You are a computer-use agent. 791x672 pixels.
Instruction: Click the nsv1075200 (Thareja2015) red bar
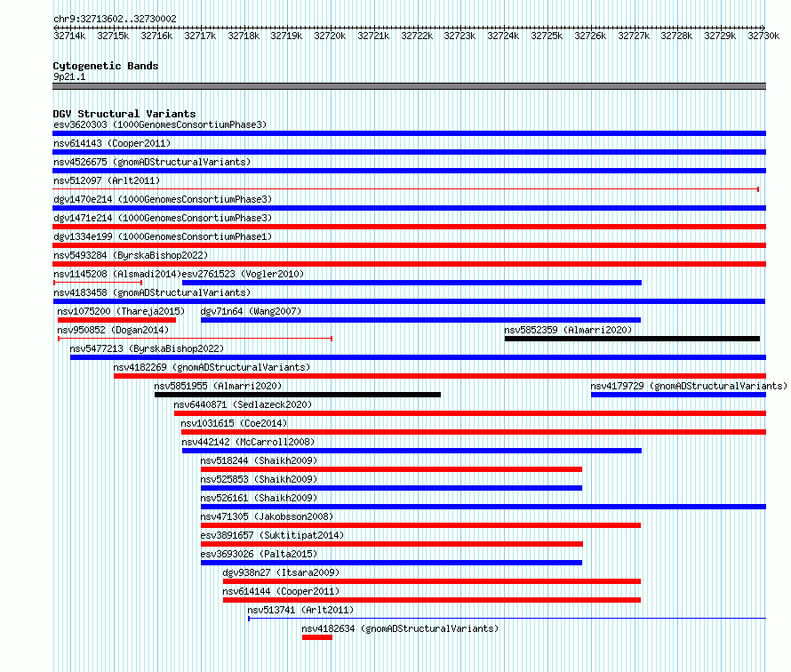pyautogui.click(x=116, y=320)
